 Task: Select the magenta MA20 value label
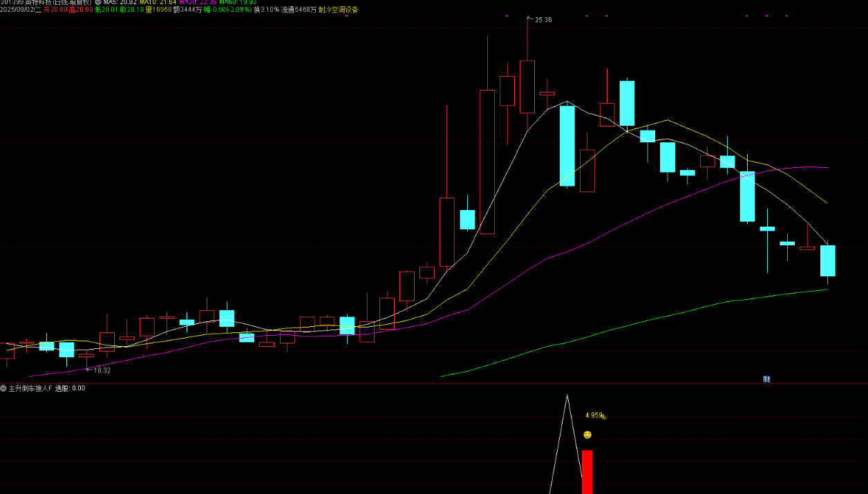point(197,2)
